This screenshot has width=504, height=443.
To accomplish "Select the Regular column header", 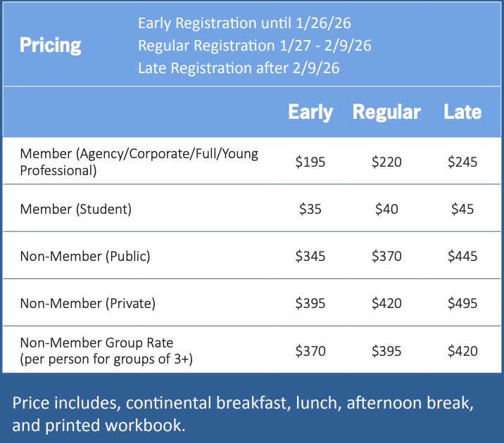I will (386, 112).
